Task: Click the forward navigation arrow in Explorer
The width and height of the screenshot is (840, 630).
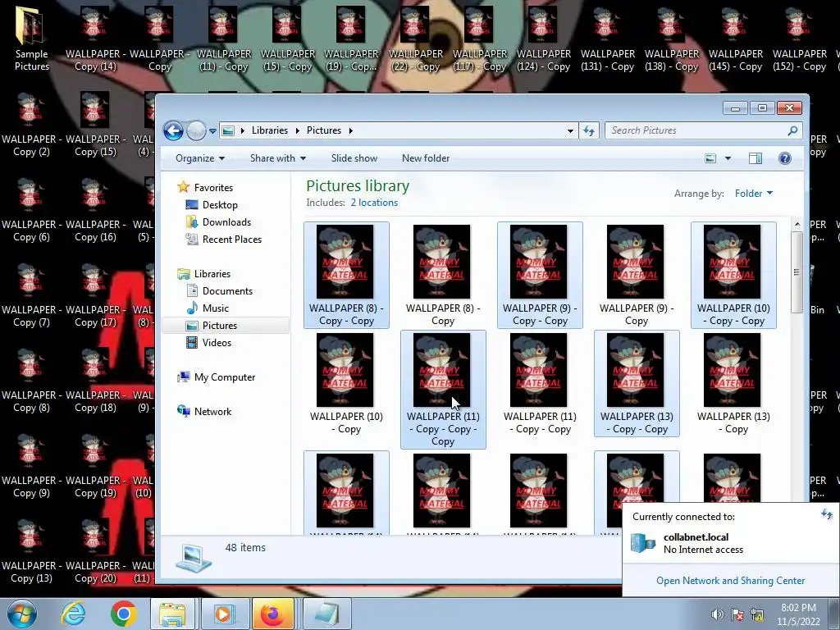Action: pyautogui.click(x=196, y=130)
